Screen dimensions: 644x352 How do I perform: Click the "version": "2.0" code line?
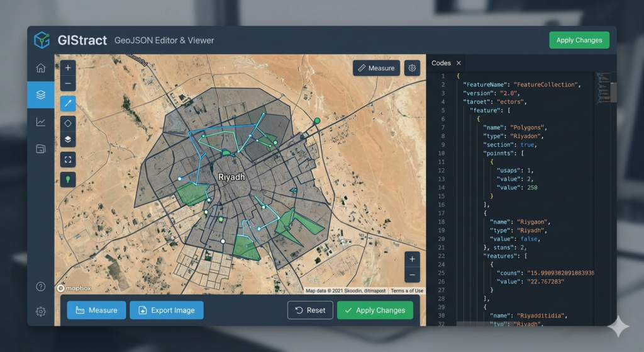point(491,93)
